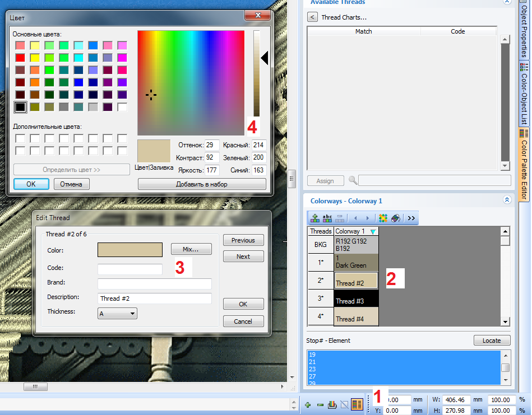Click the thread spool icon in Colorways toolbar
The image size is (532, 415).
(x=395, y=218)
